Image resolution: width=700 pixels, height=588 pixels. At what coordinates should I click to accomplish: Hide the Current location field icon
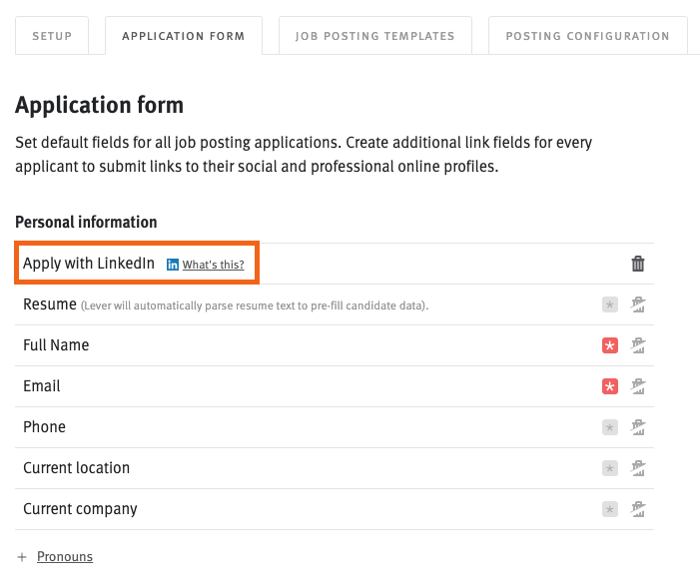638,468
